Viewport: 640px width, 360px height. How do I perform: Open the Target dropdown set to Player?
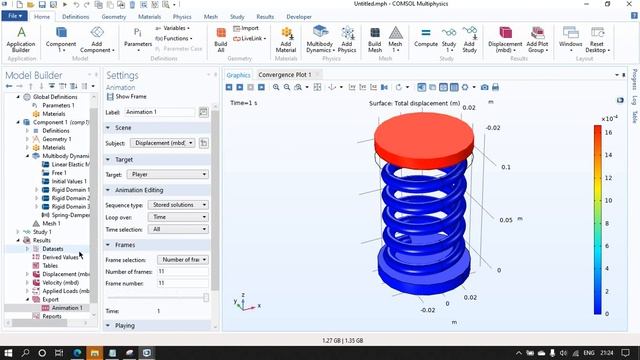[x=167, y=175]
